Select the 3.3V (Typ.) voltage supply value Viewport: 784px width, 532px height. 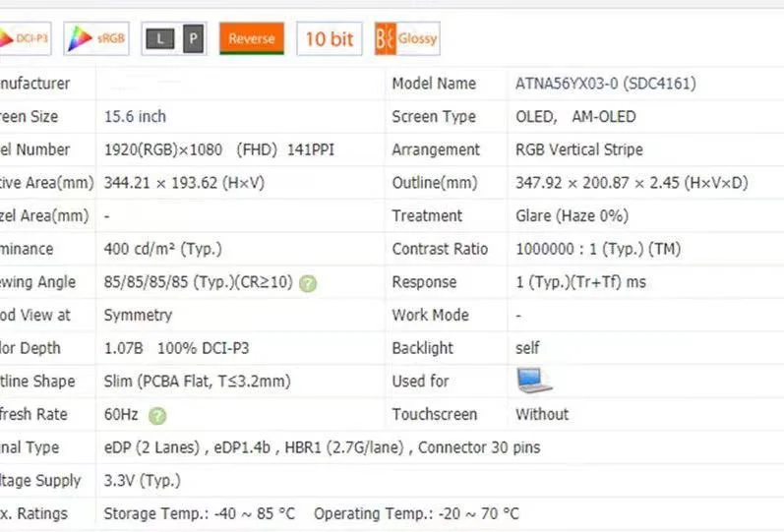point(142,481)
